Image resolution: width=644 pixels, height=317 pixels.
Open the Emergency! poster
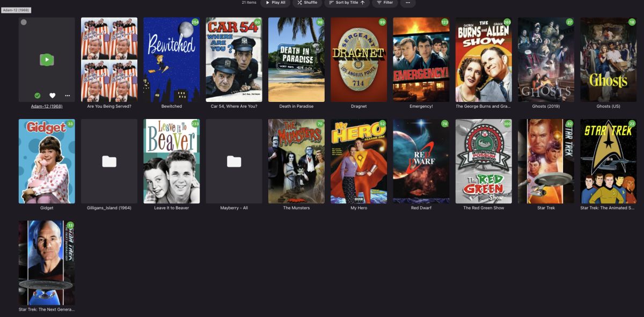[x=421, y=60]
